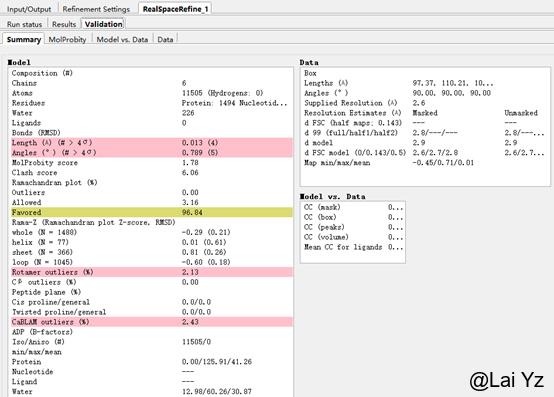Select the Twisted proline/general row

[152, 312]
